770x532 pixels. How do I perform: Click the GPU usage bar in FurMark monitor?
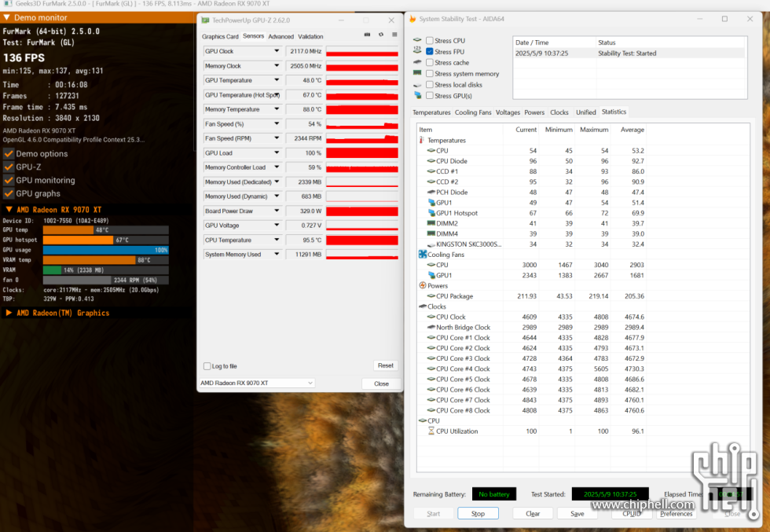(105, 250)
